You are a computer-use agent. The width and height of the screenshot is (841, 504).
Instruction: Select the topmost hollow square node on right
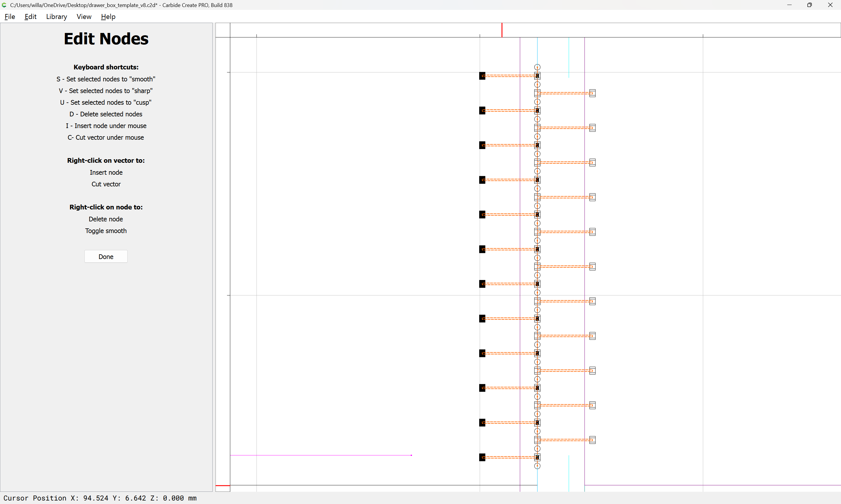tap(592, 93)
